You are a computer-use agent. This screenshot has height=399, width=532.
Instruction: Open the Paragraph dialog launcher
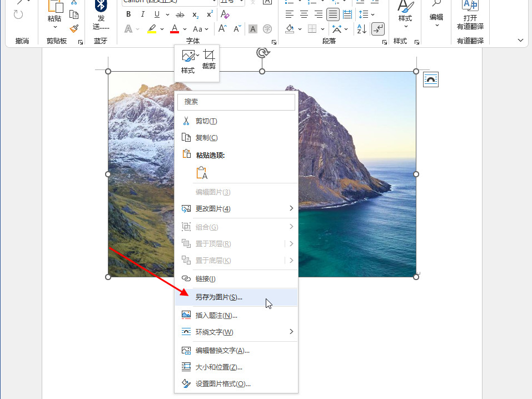[x=385, y=42]
